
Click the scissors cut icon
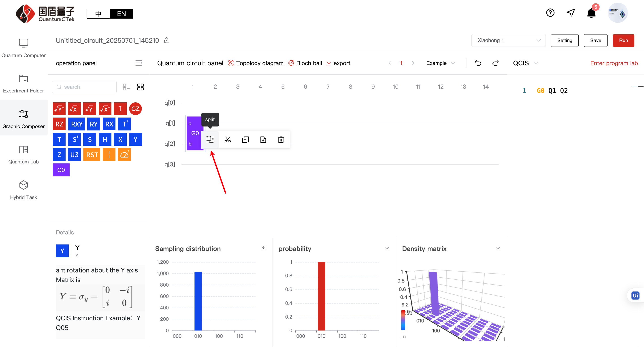click(228, 140)
